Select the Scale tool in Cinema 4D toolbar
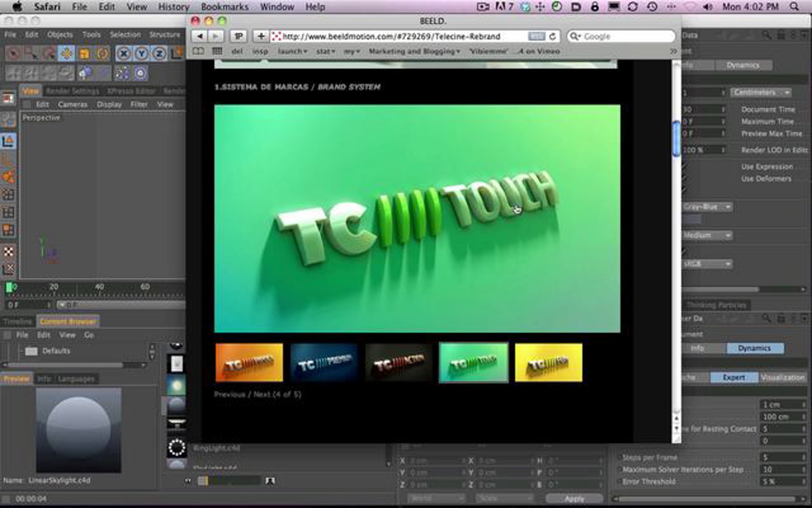 tap(84, 54)
